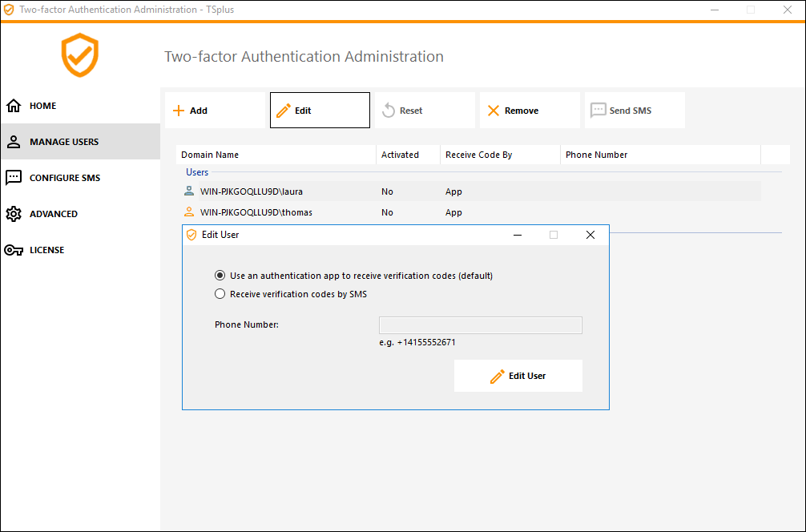Focus the Phone Number input field

pyautogui.click(x=481, y=325)
